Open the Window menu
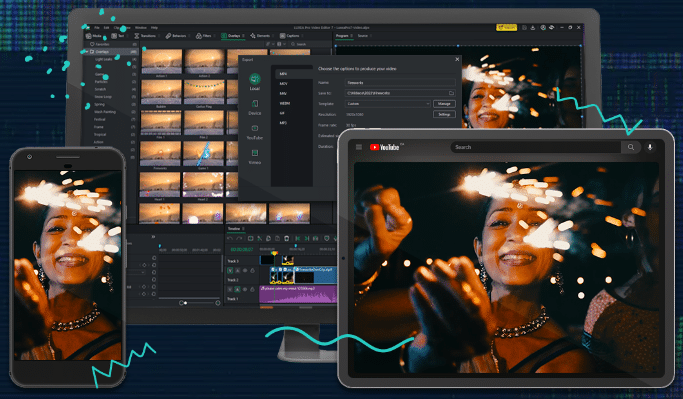 (141, 27)
